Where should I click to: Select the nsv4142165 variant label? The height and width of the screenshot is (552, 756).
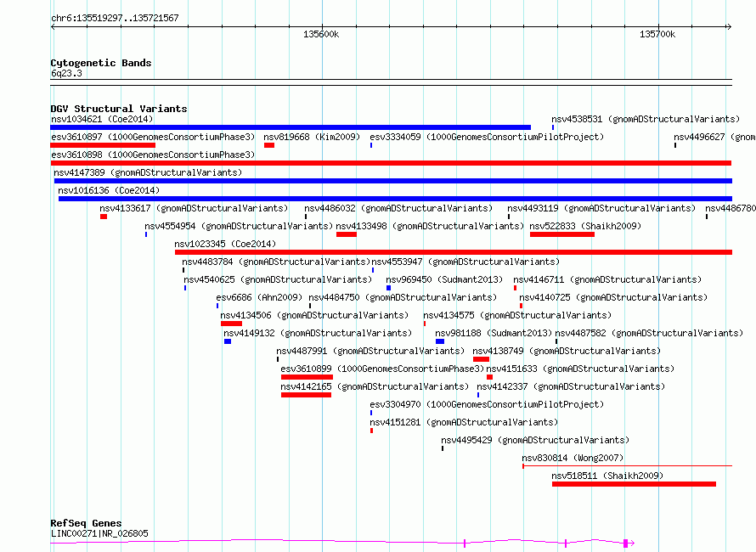(x=375, y=386)
